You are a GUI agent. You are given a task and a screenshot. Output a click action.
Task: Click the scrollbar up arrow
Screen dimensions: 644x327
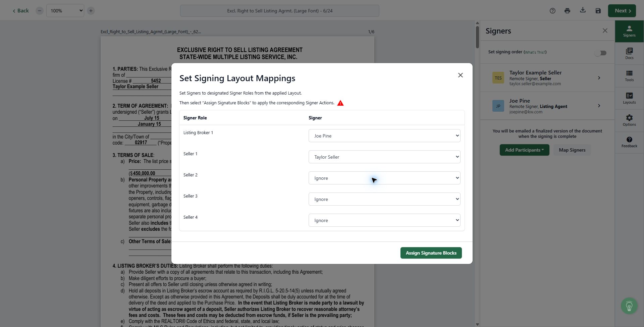click(477, 23)
